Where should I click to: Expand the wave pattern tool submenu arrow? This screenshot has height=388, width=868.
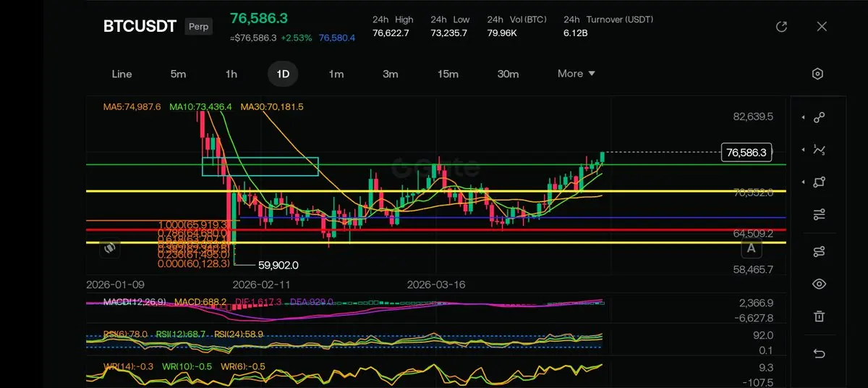point(803,150)
